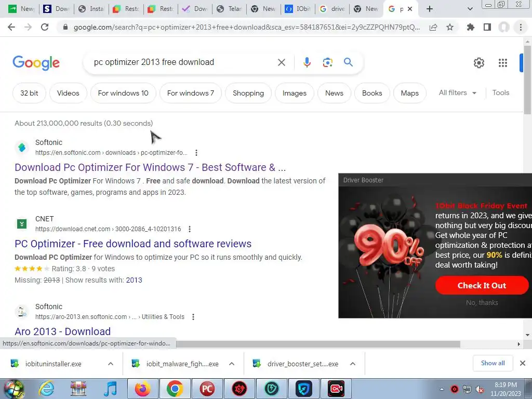Open Download Pc Optimizer For Windows 7 link

click(150, 167)
